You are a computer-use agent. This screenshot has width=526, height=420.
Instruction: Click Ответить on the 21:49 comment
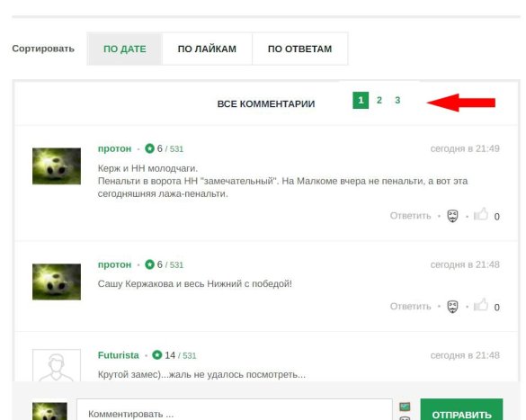pos(410,216)
